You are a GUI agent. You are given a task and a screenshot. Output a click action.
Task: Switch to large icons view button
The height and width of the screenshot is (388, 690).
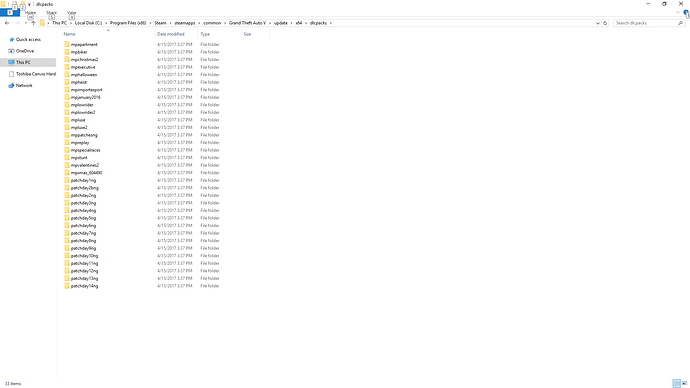click(x=684, y=384)
